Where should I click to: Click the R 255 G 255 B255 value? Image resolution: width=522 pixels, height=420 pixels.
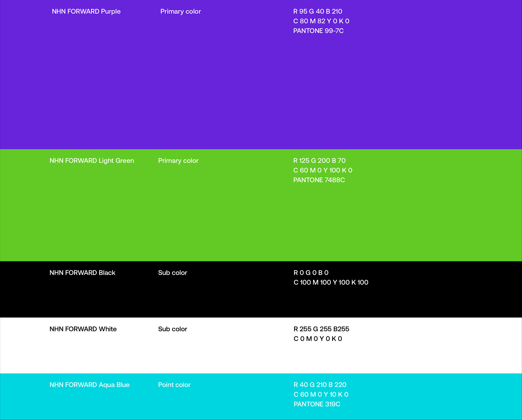pyautogui.click(x=321, y=329)
